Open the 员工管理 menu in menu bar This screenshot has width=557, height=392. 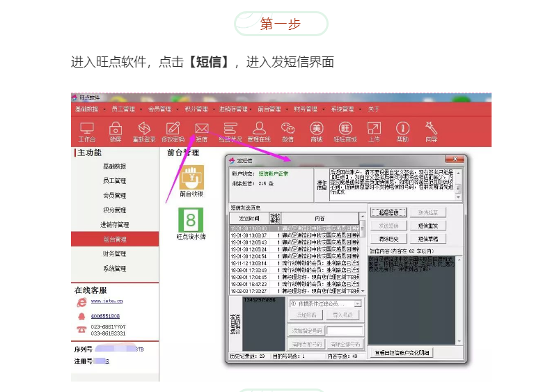(x=123, y=109)
